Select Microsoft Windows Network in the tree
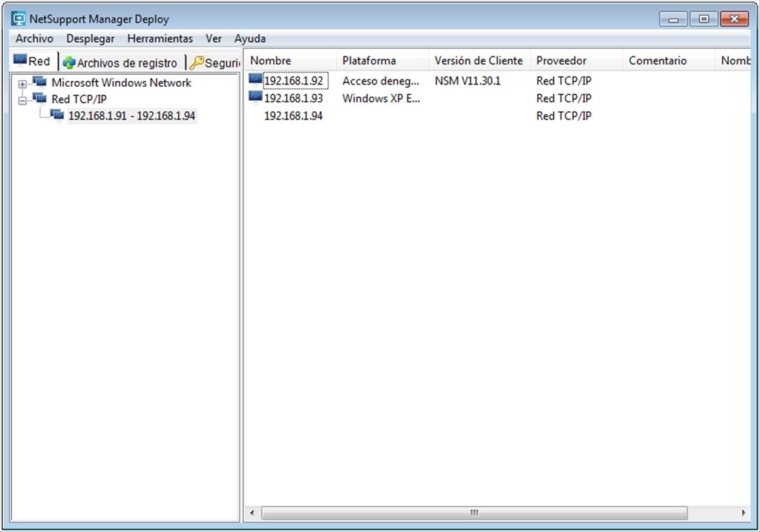 (x=121, y=83)
